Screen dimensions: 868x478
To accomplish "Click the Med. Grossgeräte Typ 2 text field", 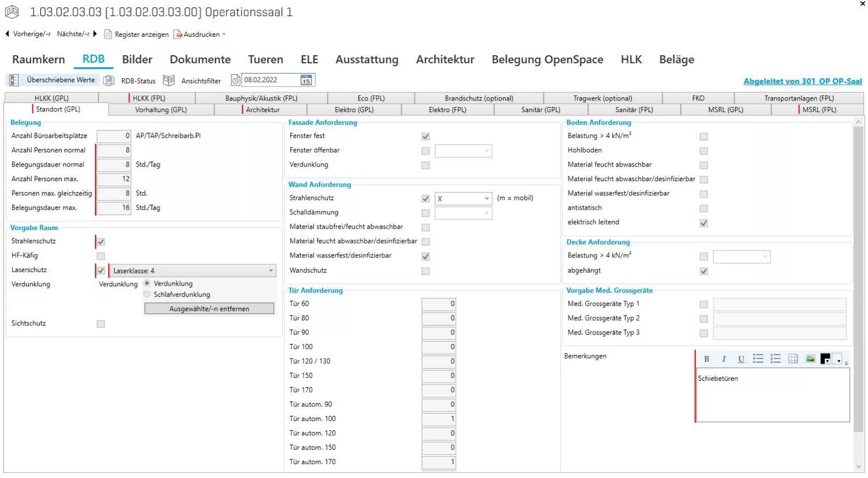I will pos(779,319).
